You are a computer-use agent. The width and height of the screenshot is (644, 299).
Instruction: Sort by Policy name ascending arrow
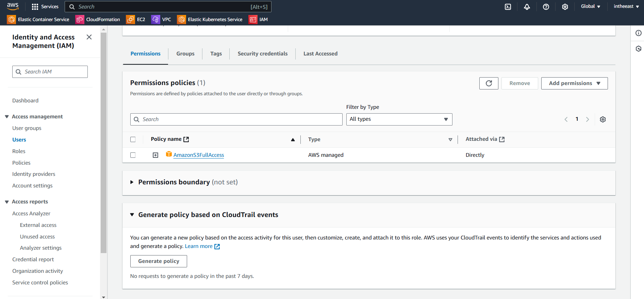click(293, 139)
